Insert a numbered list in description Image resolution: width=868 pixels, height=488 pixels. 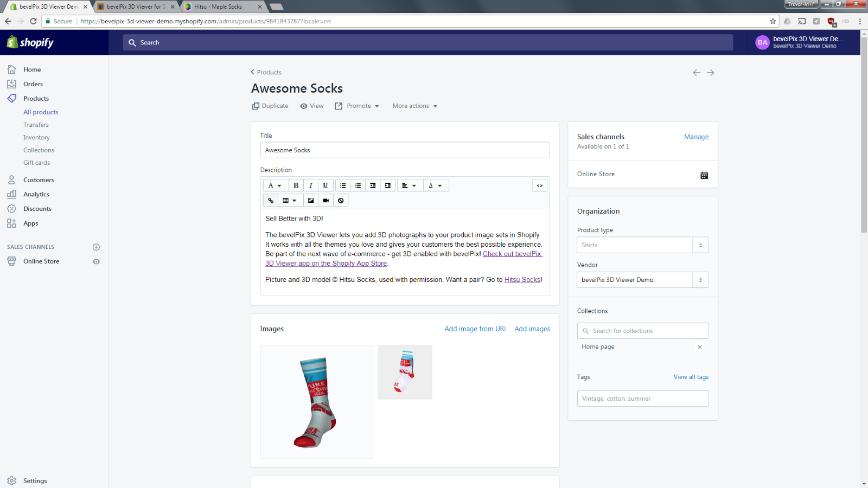[358, 185]
